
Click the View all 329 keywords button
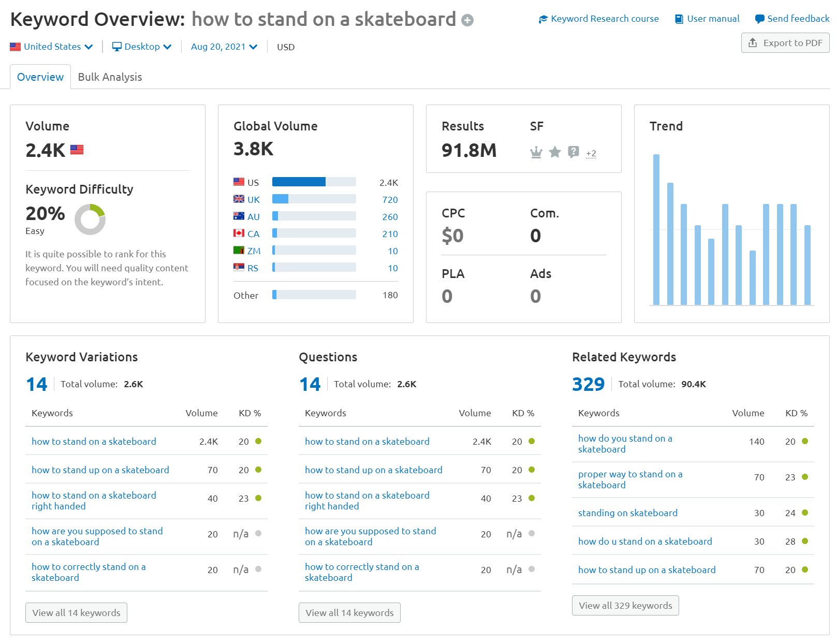coord(625,606)
